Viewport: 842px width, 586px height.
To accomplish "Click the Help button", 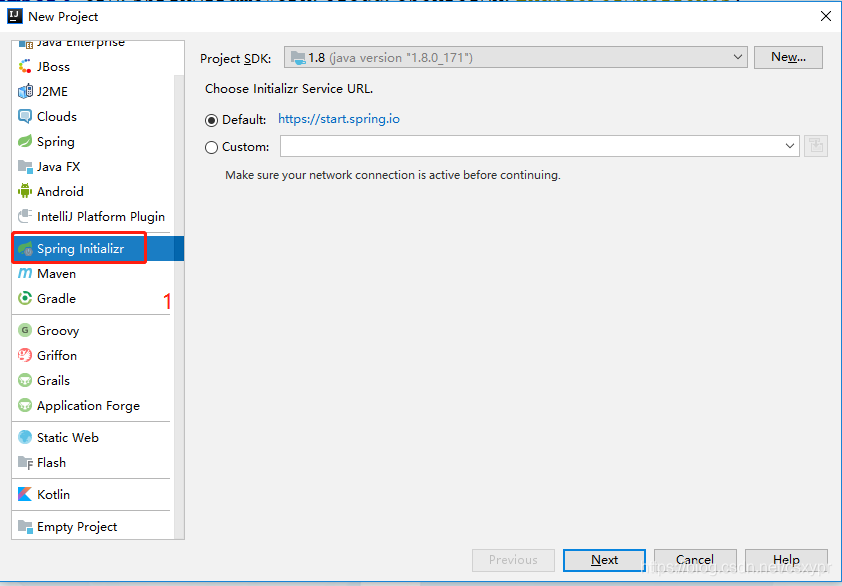I will coord(786,560).
